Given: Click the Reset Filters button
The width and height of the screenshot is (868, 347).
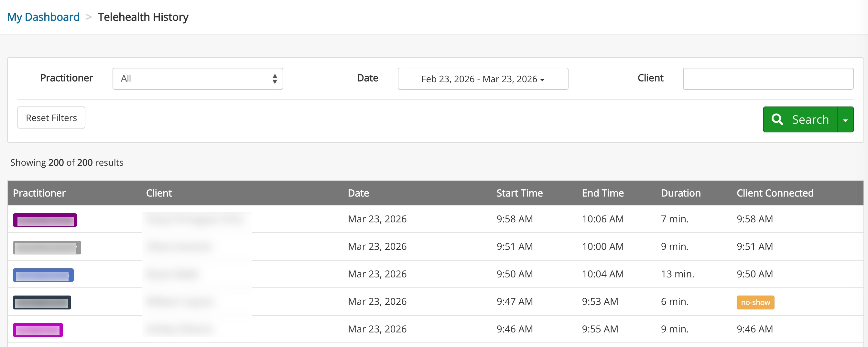Looking at the screenshot, I should tap(51, 118).
